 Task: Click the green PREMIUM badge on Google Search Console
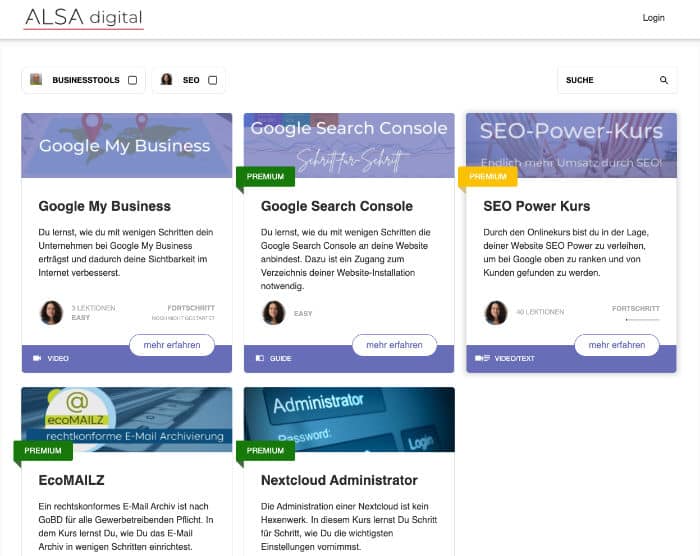click(266, 177)
